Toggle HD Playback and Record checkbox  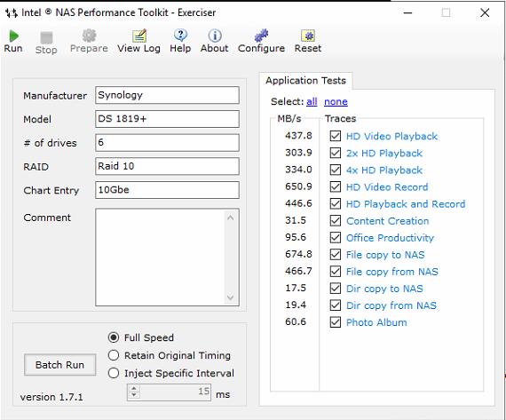(336, 203)
